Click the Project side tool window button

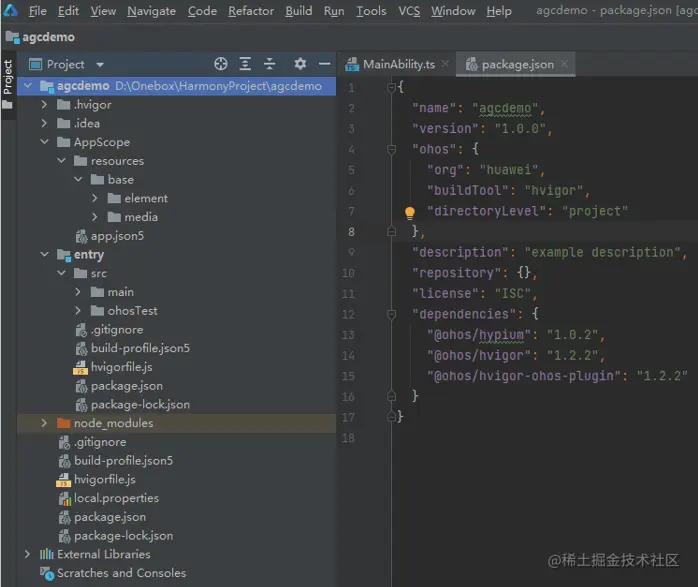coord(8,85)
